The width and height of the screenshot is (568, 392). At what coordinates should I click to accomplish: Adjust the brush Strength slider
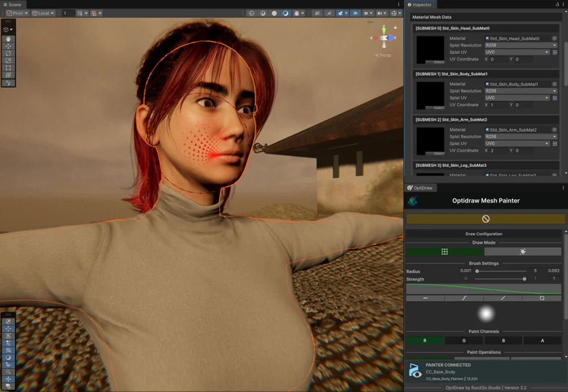pyautogui.click(x=501, y=279)
